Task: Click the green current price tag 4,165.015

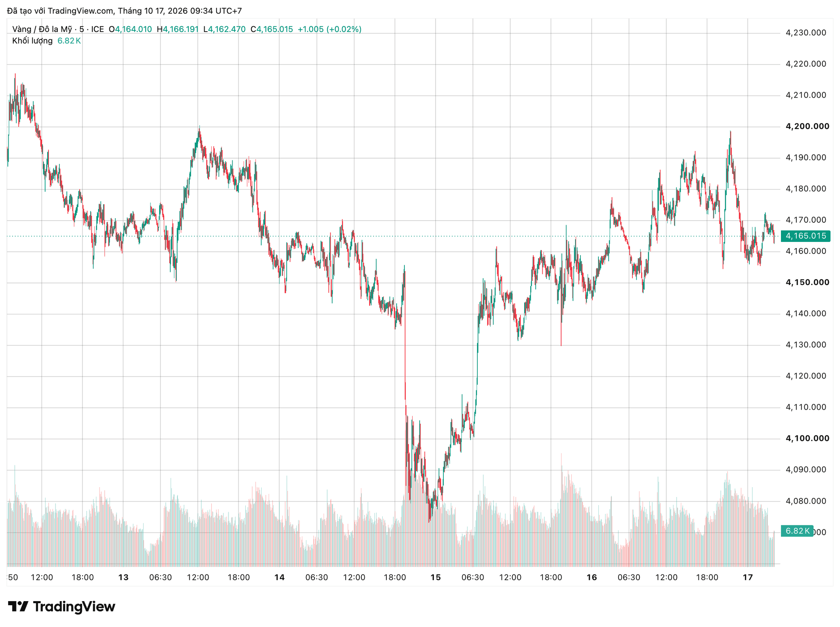Action: click(806, 236)
